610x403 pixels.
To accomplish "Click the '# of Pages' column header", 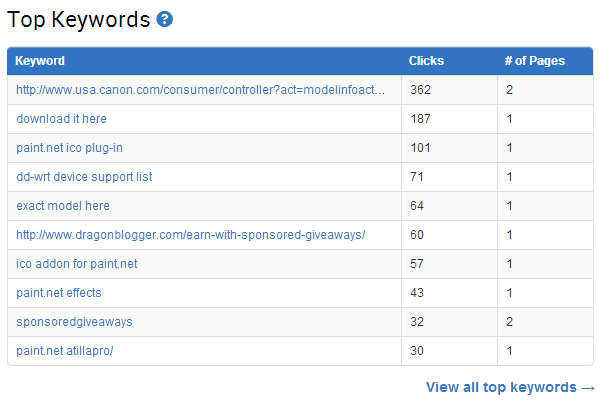I will point(535,61).
